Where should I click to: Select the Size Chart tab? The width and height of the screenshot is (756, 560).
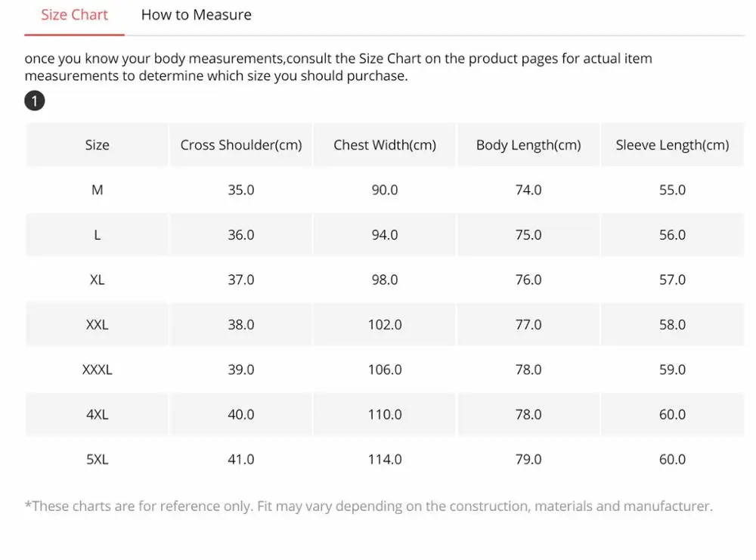(74, 15)
